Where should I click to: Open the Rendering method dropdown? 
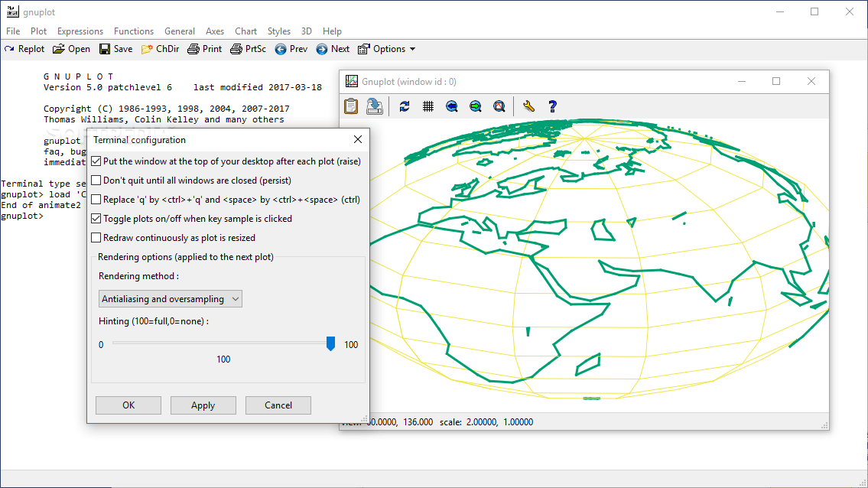click(171, 298)
